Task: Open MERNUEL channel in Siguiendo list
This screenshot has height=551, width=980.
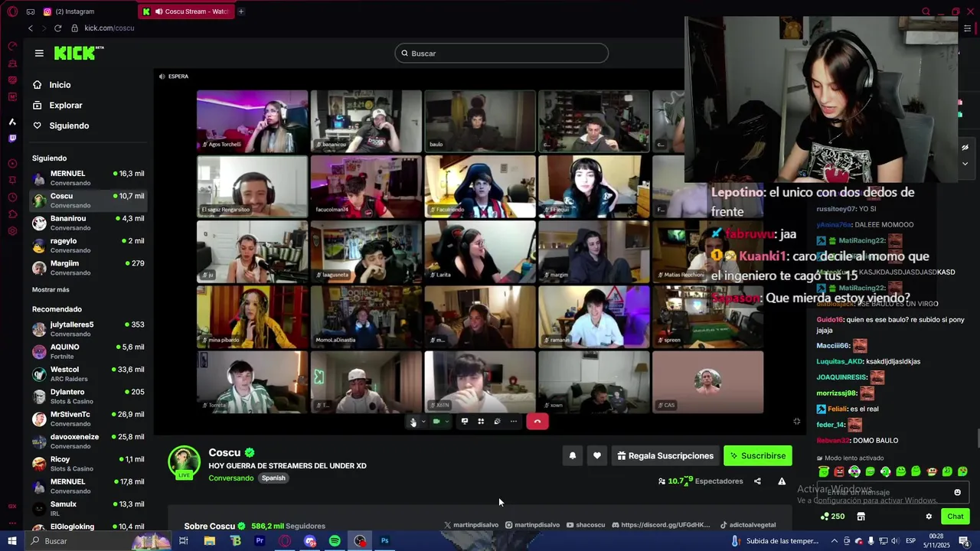Action: pyautogui.click(x=88, y=178)
